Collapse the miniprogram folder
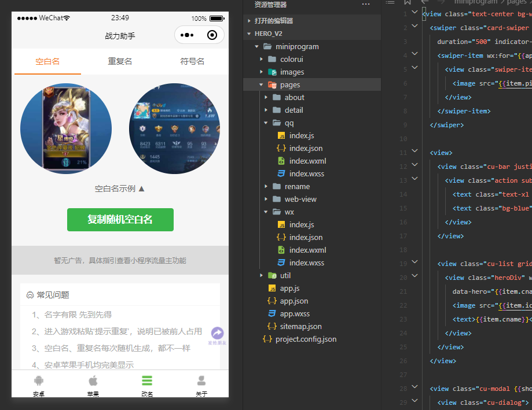The height and width of the screenshot is (410, 532). tap(257, 46)
